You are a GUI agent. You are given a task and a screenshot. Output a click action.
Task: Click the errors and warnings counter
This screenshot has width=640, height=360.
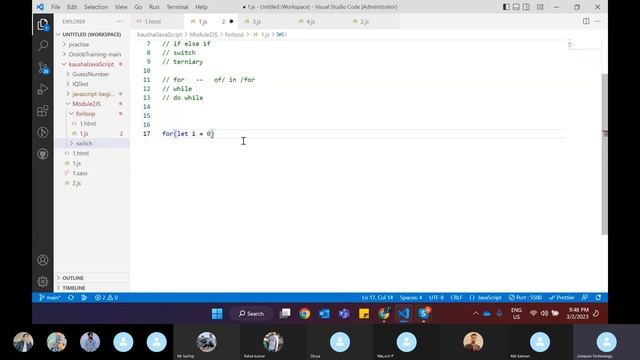(106, 298)
